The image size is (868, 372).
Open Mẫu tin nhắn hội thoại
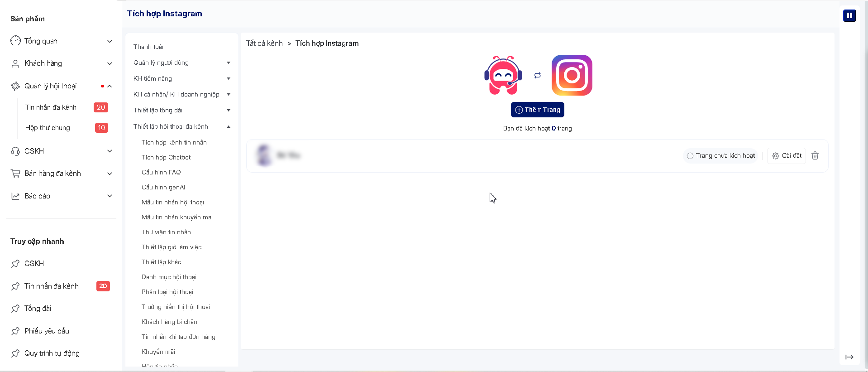pyautogui.click(x=173, y=202)
